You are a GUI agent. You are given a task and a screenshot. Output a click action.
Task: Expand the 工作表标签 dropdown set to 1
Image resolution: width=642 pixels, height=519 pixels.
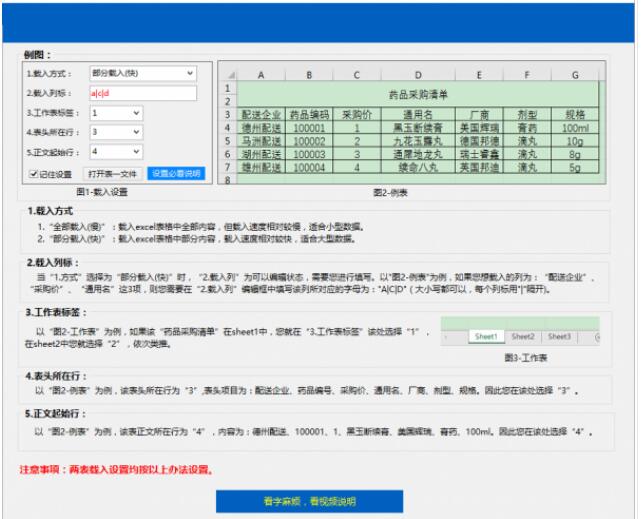click(116, 113)
